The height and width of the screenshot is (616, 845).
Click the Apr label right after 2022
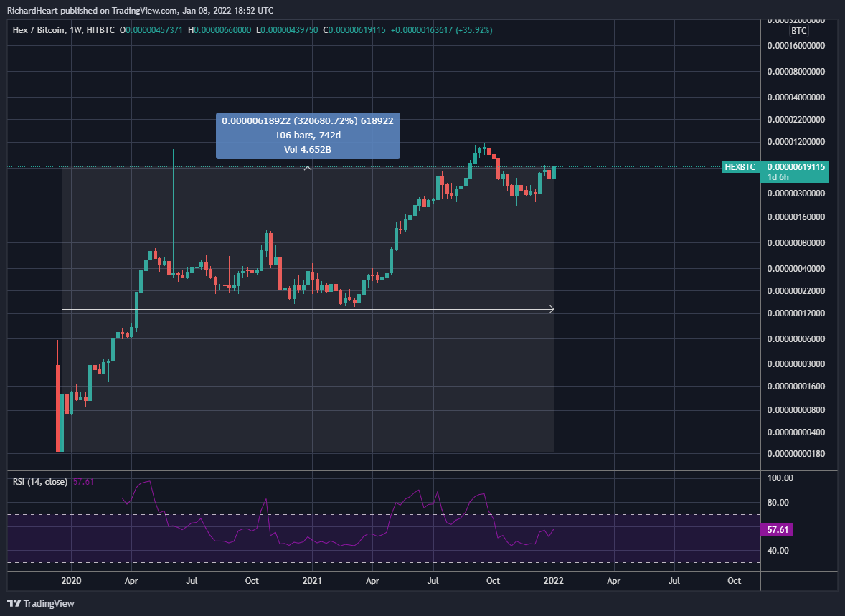613,581
